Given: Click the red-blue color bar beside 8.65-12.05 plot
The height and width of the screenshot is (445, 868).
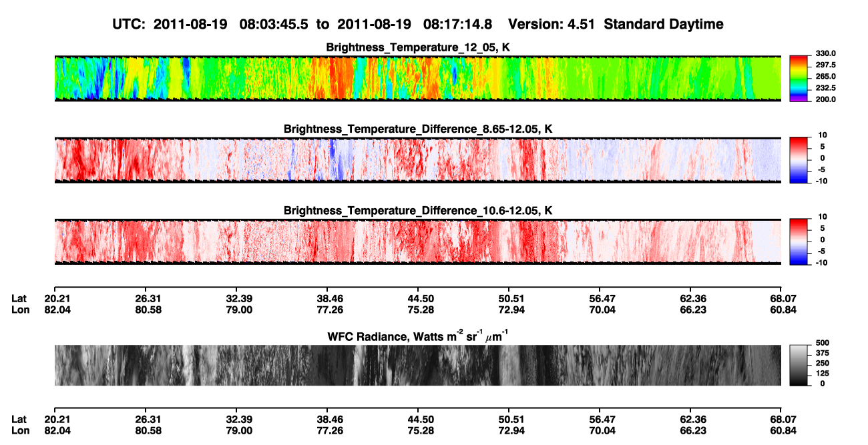Looking at the screenshot, I should (x=799, y=160).
